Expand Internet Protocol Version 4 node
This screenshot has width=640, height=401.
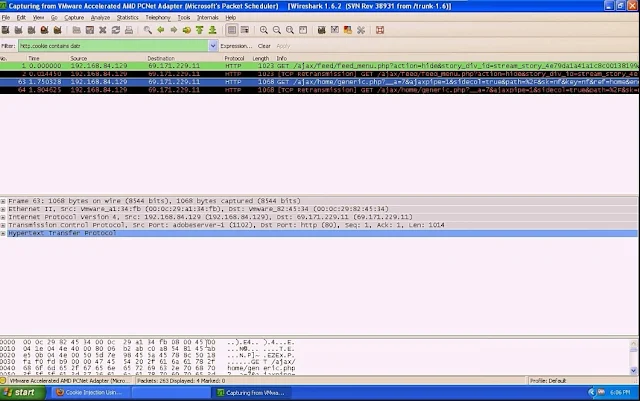coord(3,217)
